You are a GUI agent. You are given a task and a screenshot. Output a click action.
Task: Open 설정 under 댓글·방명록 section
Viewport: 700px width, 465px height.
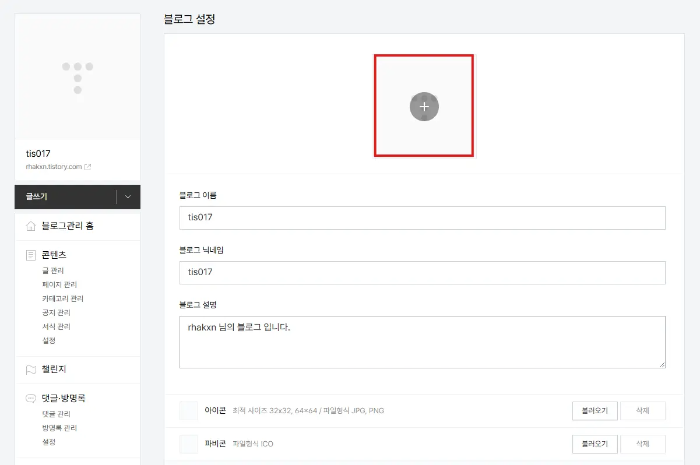pyautogui.click(x=49, y=442)
